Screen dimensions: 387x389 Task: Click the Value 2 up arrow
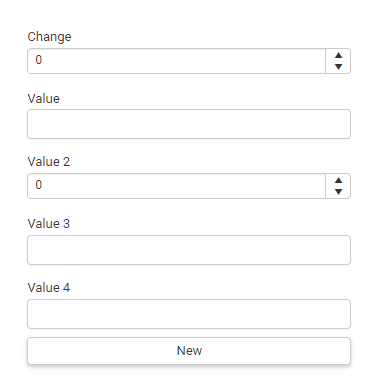[338, 180]
